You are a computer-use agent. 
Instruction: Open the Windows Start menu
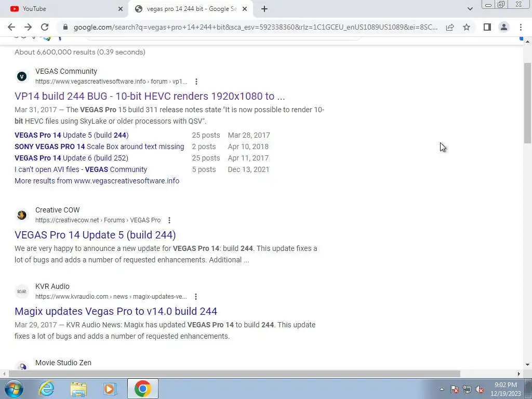(14, 389)
